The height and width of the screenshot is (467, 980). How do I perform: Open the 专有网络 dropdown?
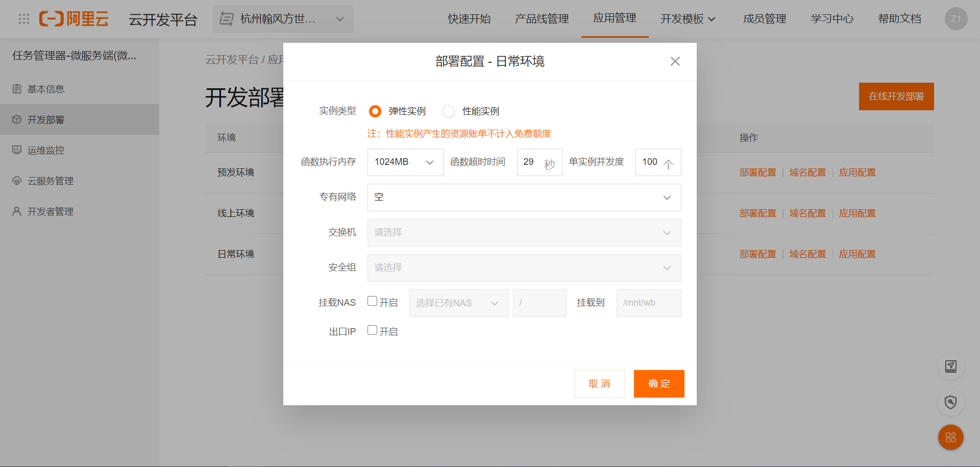pyautogui.click(x=524, y=198)
